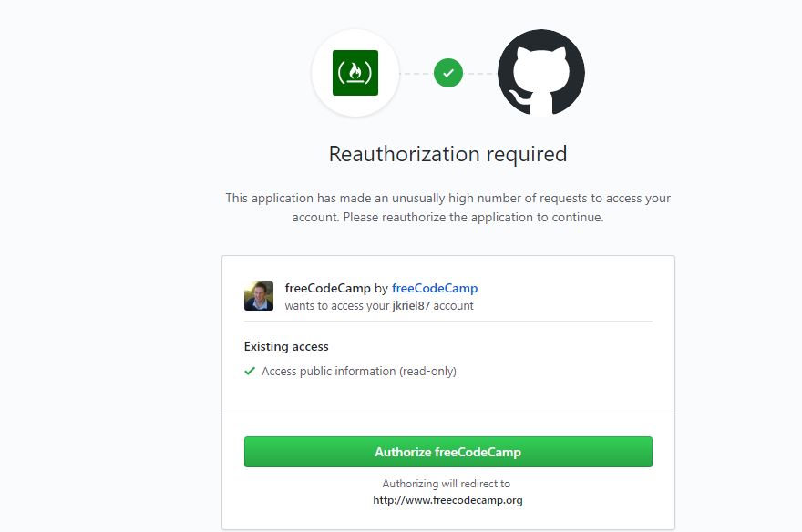
Task: Click the GitHub Octocat logo
Action: click(x=540, y=73)
